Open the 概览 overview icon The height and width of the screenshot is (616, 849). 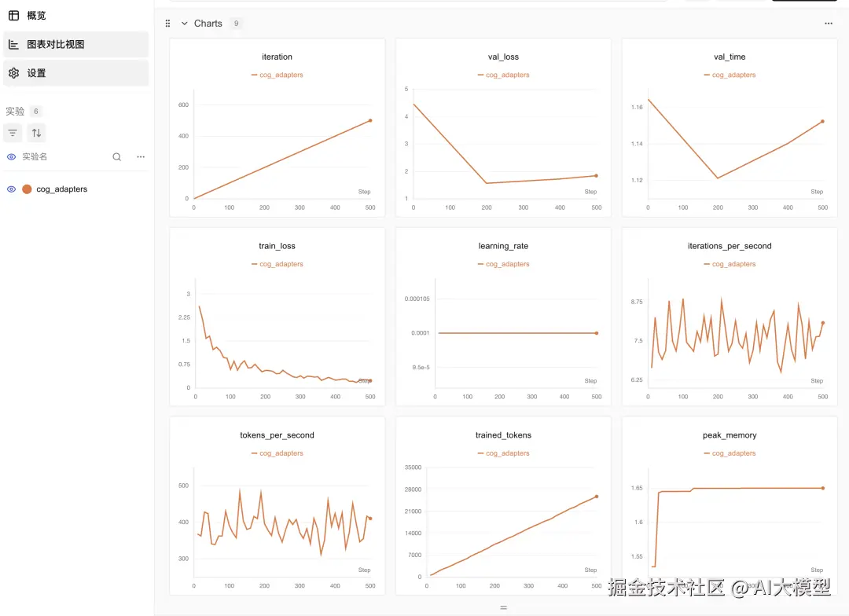pyautogui.click(x=13, y=16)
